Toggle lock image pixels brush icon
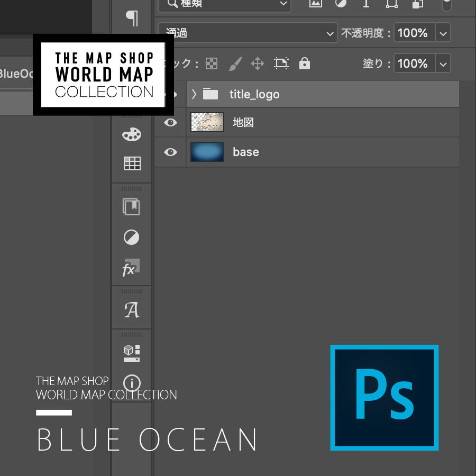 [x=235, y=63]
